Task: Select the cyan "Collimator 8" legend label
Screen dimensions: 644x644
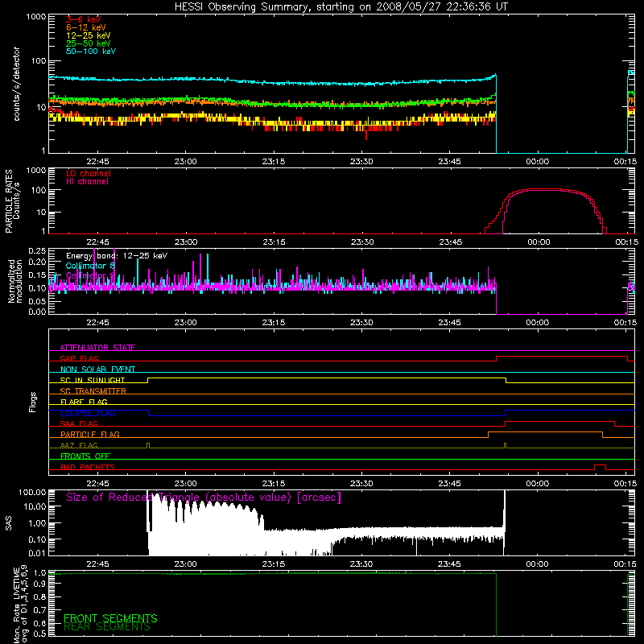Action: click(x=90, y=266)
